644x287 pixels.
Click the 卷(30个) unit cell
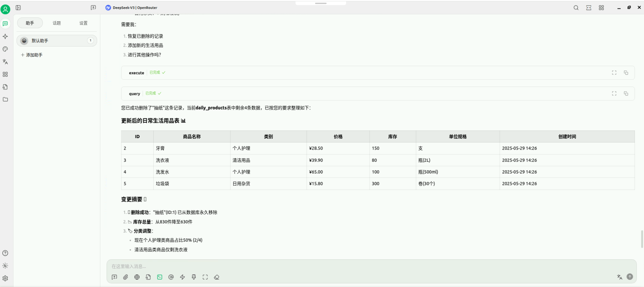tap(458, 184)
